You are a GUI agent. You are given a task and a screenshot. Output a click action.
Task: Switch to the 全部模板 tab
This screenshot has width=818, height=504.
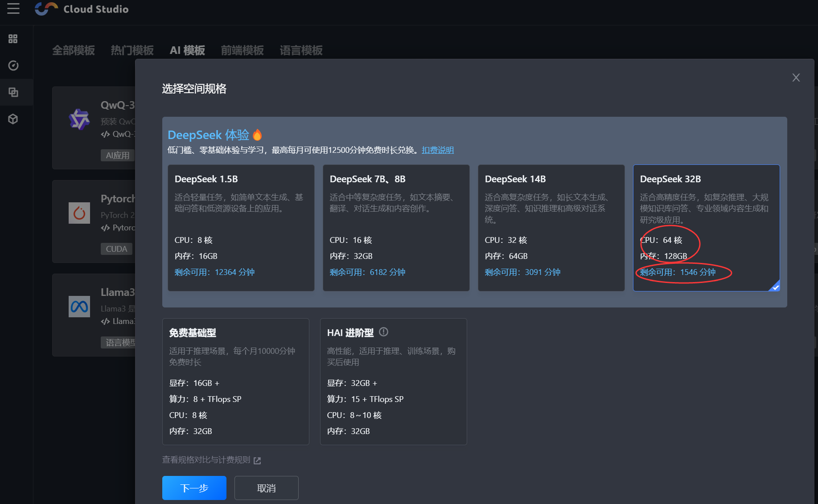pyautogui.click(x=74, y=50)
